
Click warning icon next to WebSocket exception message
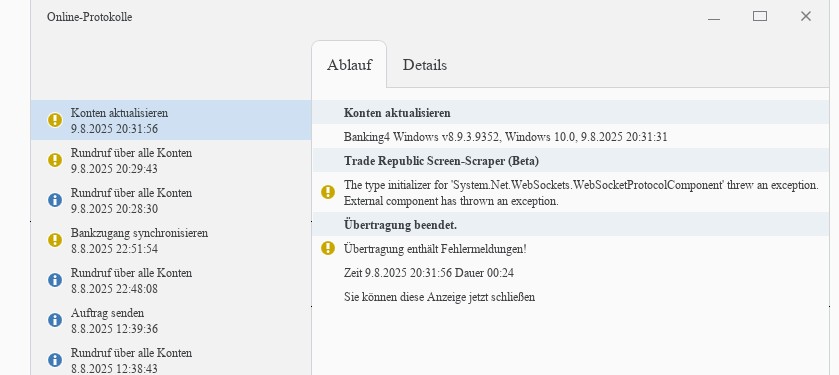pyautogui.click(x=328, y=192)
